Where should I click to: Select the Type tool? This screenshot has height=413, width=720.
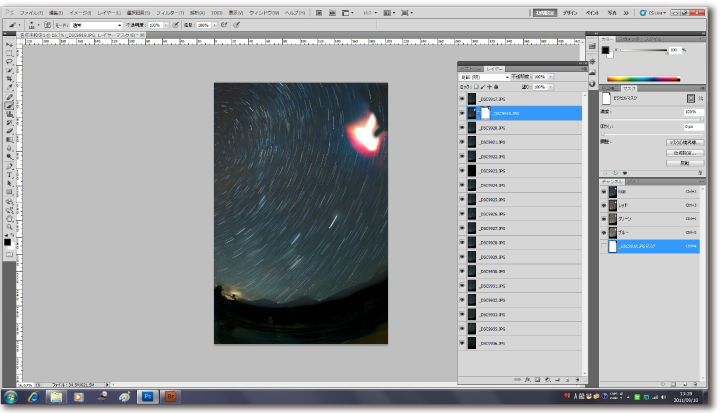(10, 172)
